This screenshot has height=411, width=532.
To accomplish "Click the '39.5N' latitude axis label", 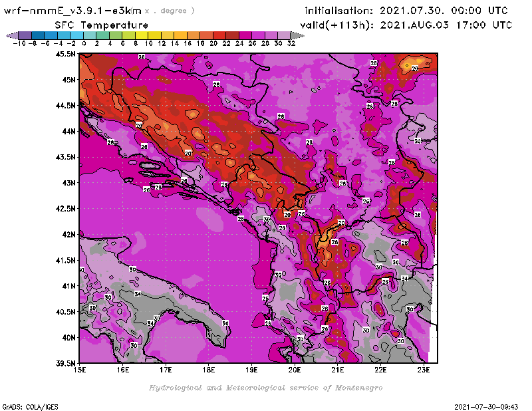I will (x=65, y=364).
